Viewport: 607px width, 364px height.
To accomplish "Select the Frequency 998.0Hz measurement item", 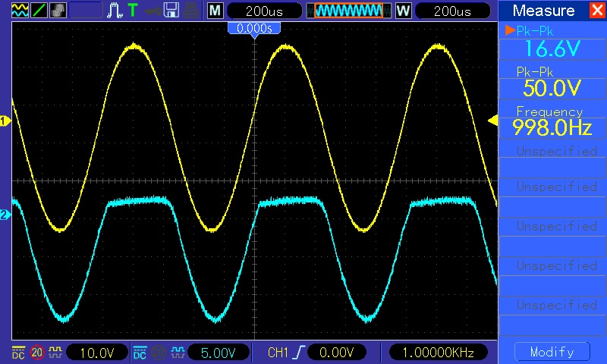I will [x=552, y=121].
